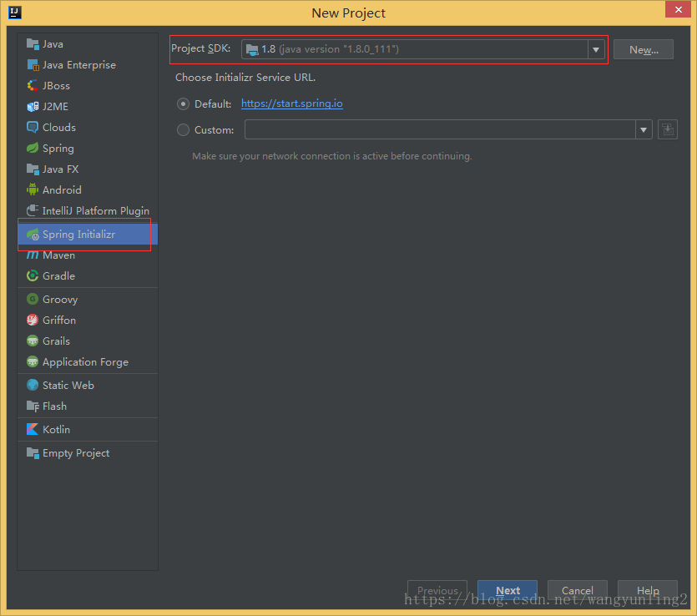The image size is (697, 616).
Task: Click the JBoss icon
Action: [33, 86]
